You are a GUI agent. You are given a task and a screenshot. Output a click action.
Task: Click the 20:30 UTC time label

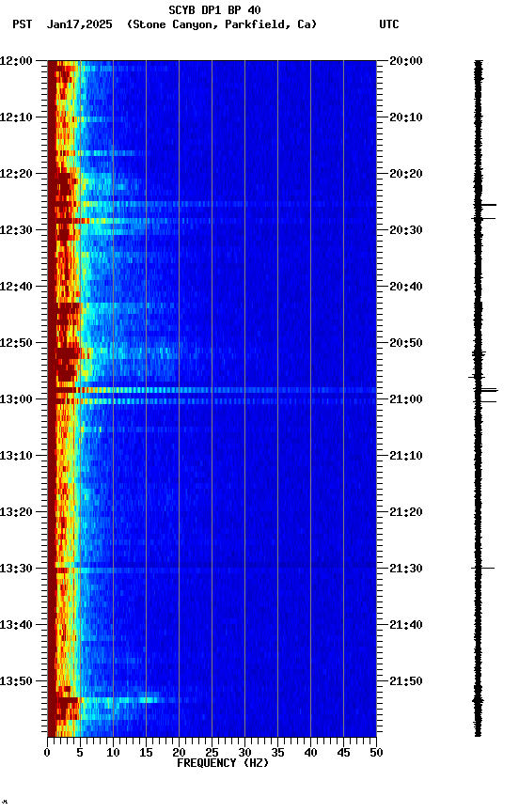[406, 230]
